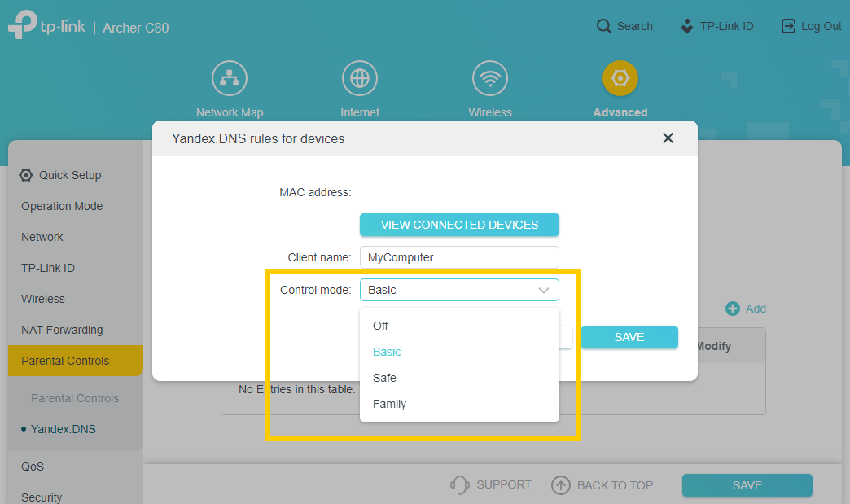Click the Client name input field

pos(459,257)
